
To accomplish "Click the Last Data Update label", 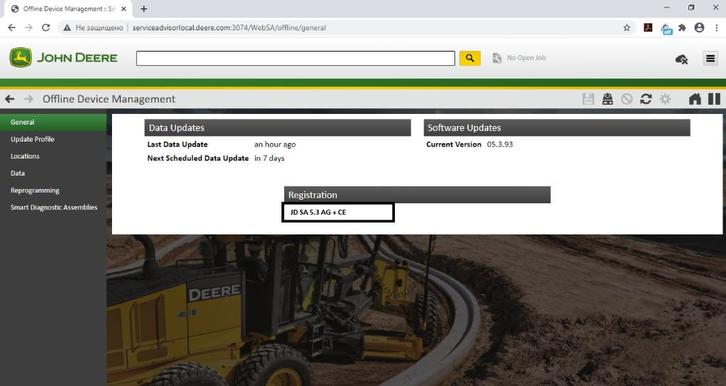I will [x=177, y=144].
